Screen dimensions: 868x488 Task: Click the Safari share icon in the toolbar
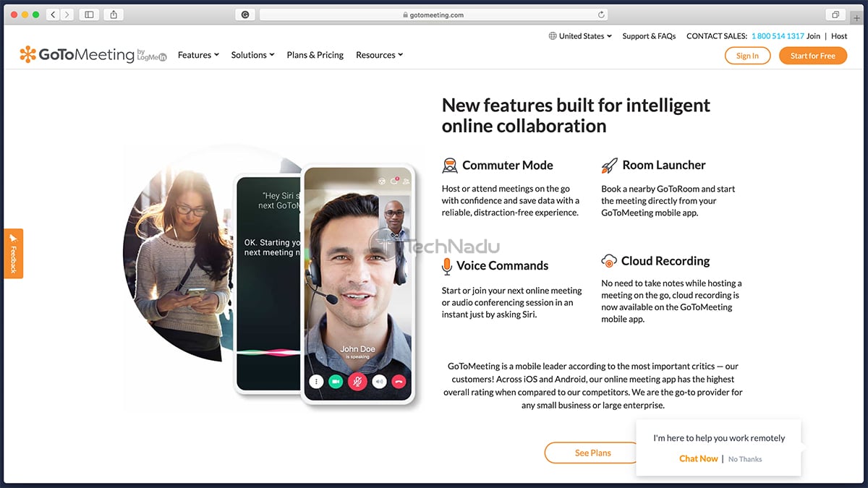tap(114, 14)
